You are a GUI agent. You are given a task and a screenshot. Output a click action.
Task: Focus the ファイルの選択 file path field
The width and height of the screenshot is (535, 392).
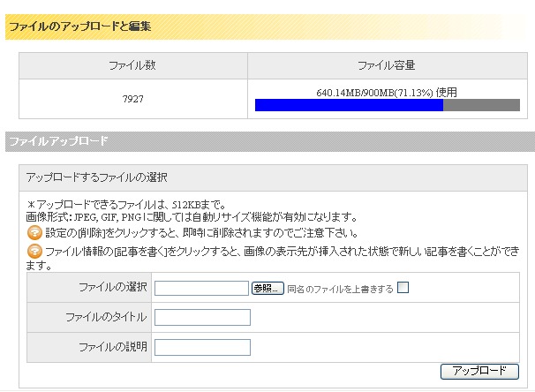tap(201, 288)
